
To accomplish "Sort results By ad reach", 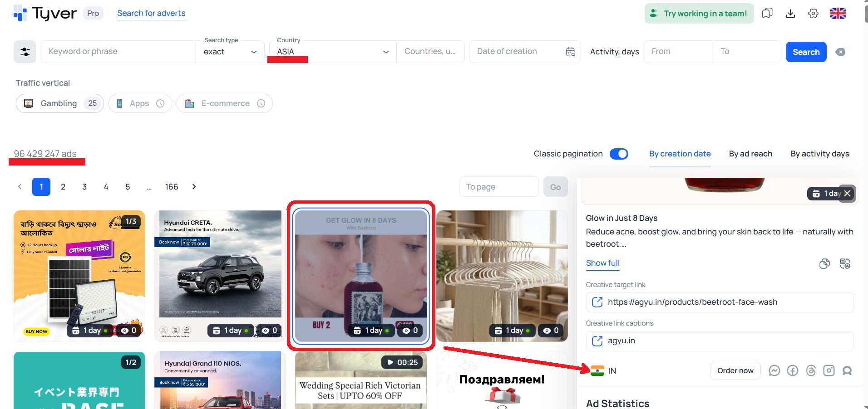I will click(750, 154).
